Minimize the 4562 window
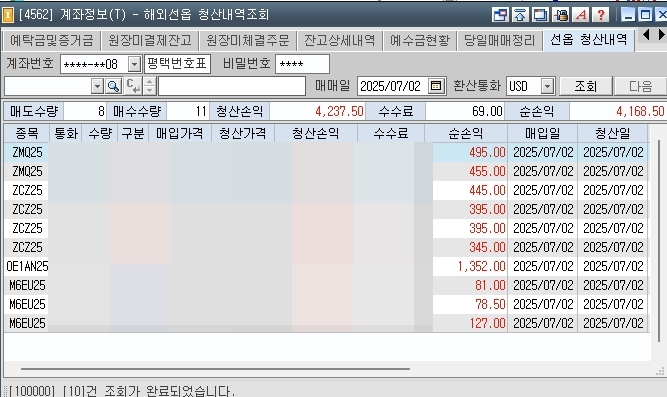Screen dimensions: 667x397 tap(628, 15)
